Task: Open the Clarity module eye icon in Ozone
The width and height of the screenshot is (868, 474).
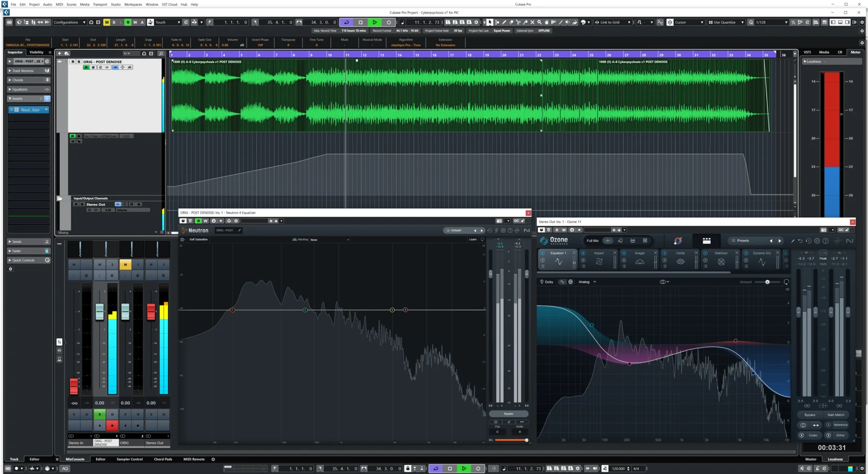Action: 681,262
